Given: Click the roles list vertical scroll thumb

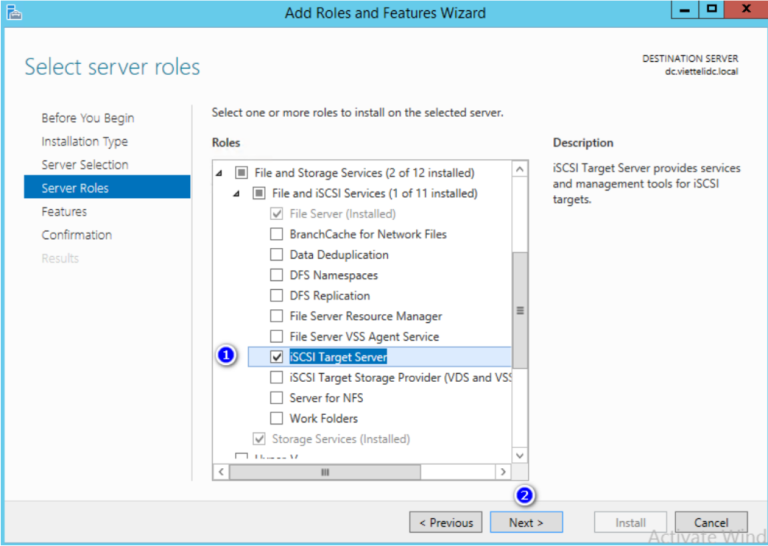Looking at the screenshot, I should pos(520,310).
